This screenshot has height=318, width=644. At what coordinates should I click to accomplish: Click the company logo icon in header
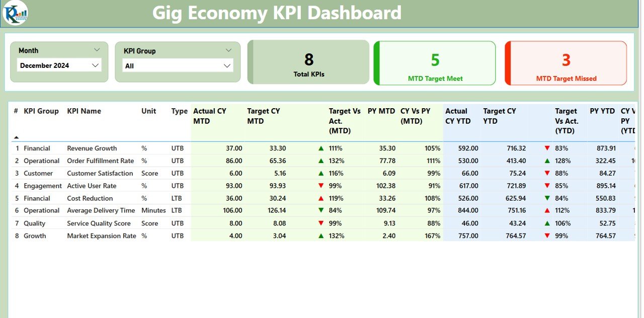point(15,13)
